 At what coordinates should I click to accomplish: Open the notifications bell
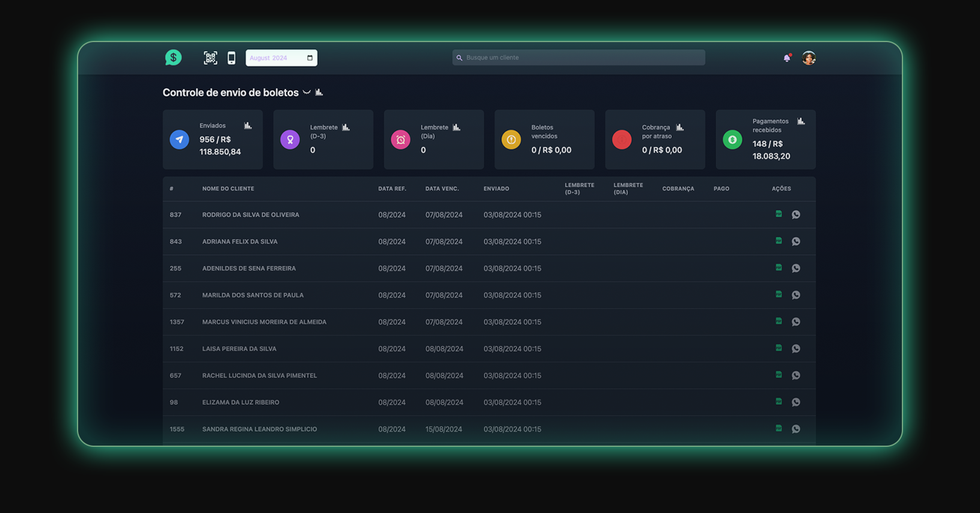pos(787,58)
